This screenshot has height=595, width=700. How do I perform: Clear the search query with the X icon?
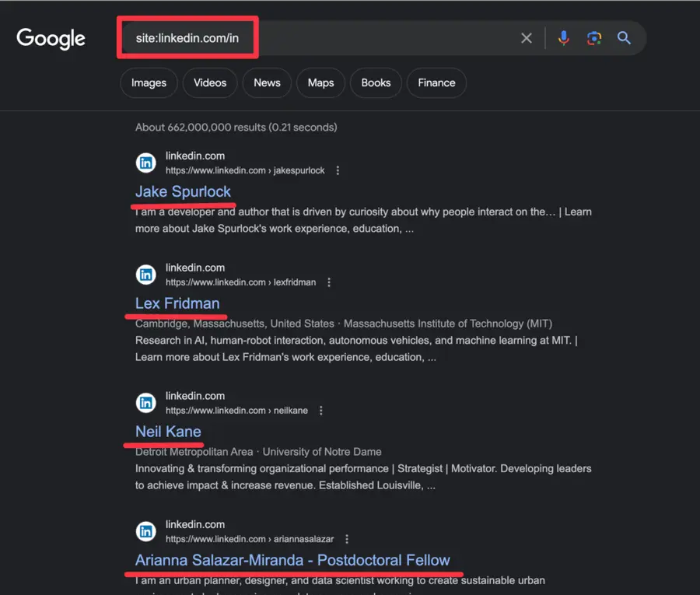(527, 37)
